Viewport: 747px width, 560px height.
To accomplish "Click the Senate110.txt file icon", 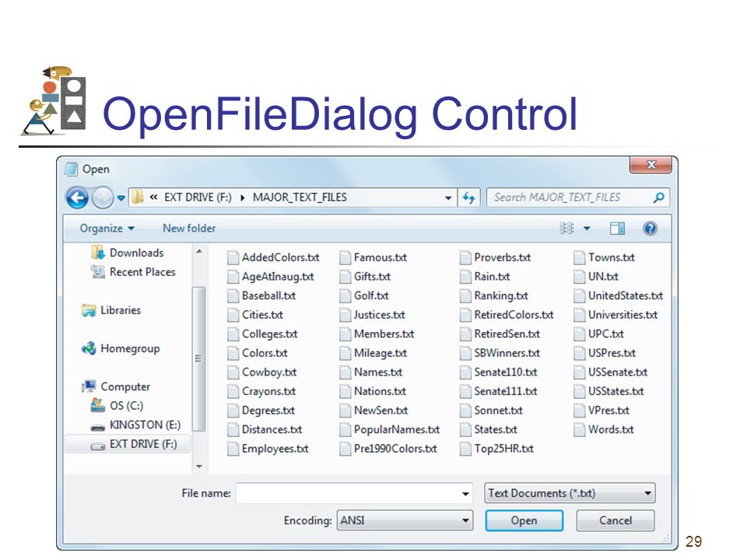I will (x=465, y=373).
